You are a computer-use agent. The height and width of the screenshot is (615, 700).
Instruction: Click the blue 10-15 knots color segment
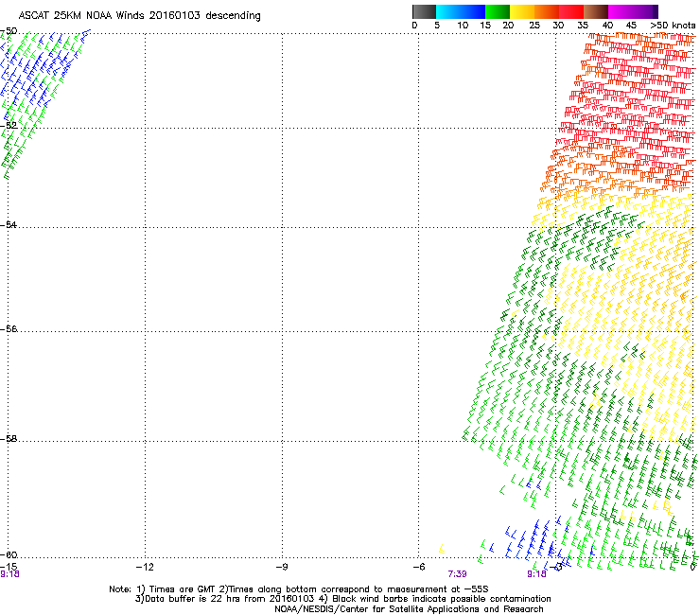click(473, 11)
